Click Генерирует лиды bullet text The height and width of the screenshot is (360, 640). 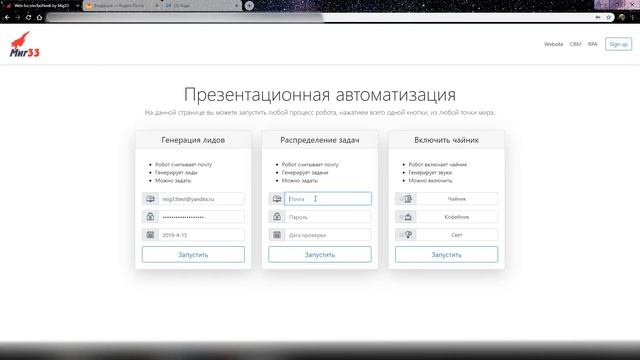click(176, 172)
